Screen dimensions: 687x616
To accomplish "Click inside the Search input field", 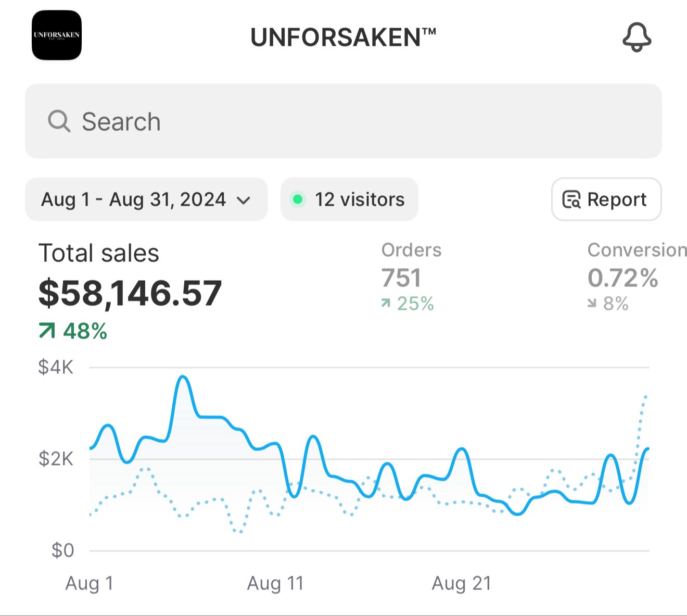I will tap(344, 121).
